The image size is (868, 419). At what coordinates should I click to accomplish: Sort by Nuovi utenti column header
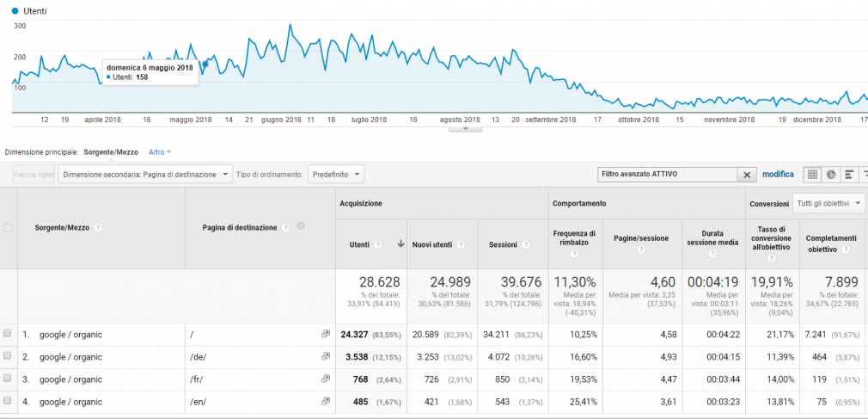coord(433,244)
